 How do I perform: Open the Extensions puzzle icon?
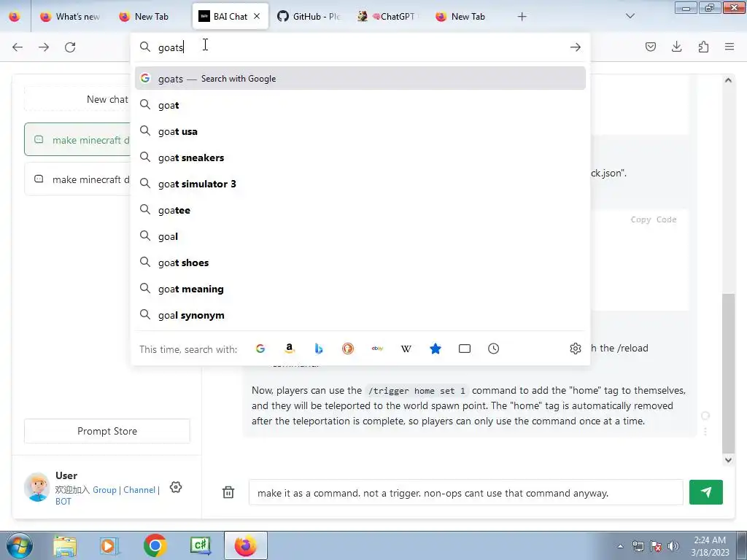pos(703,47)
